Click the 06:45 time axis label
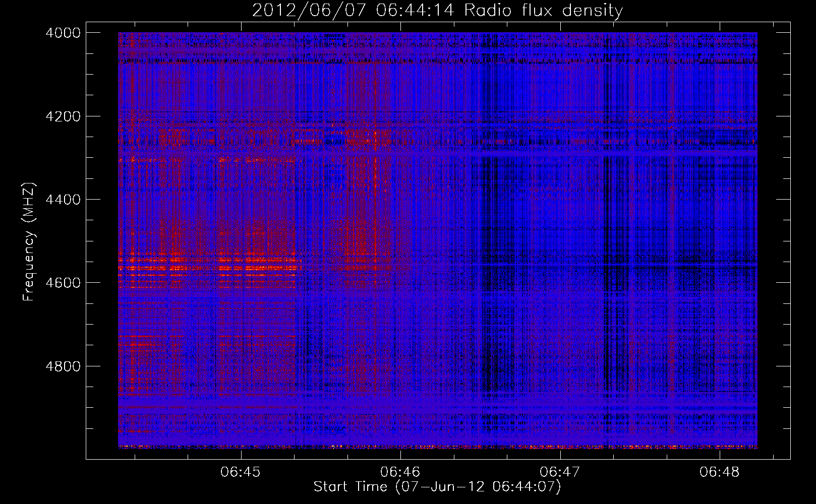Image resolution: width=816 pixels, height=504 pixels. coord(241,472)
